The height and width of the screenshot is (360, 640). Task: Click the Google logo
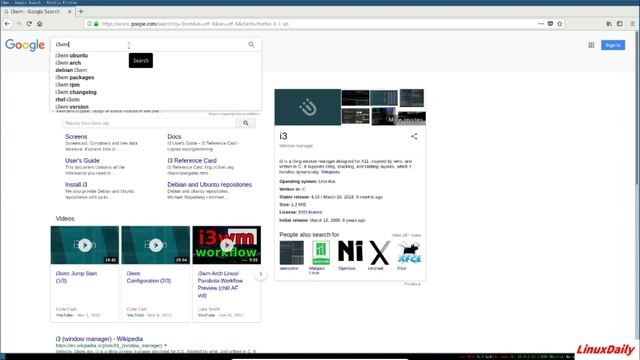point(25,45)
